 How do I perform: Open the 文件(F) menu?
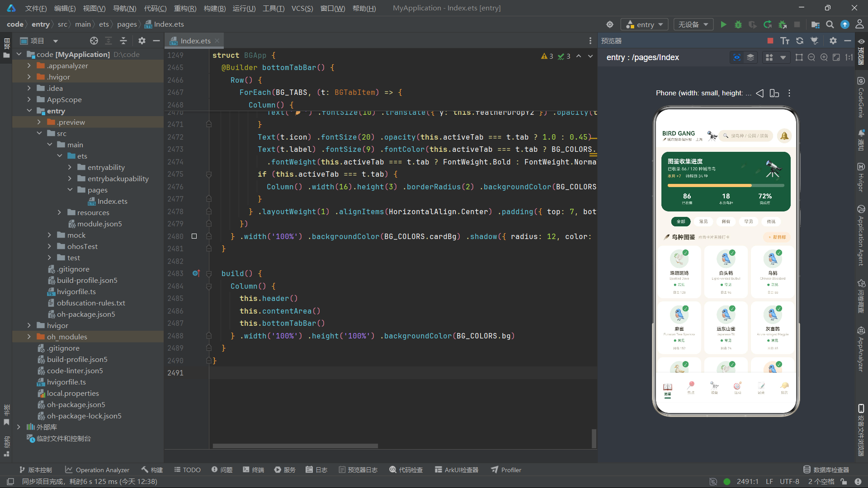(36, 8)
